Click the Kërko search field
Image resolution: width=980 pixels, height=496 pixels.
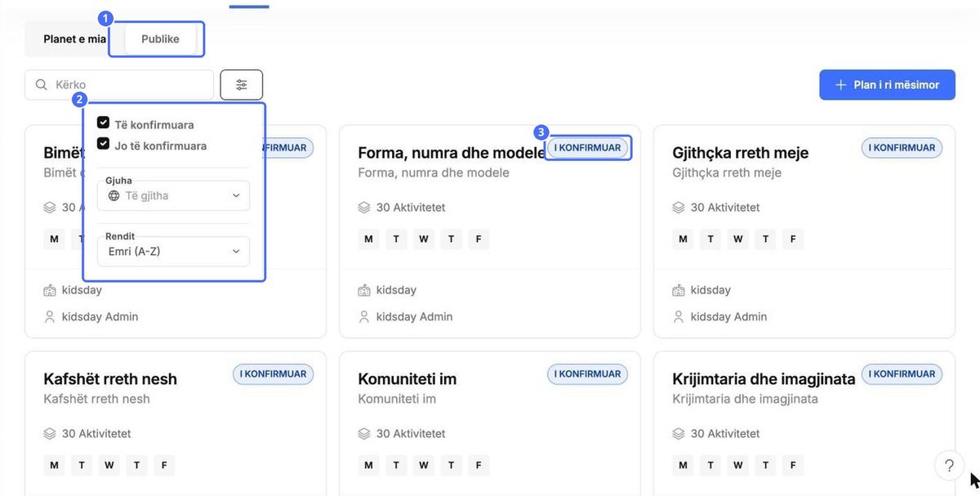(x=119, y=85)
